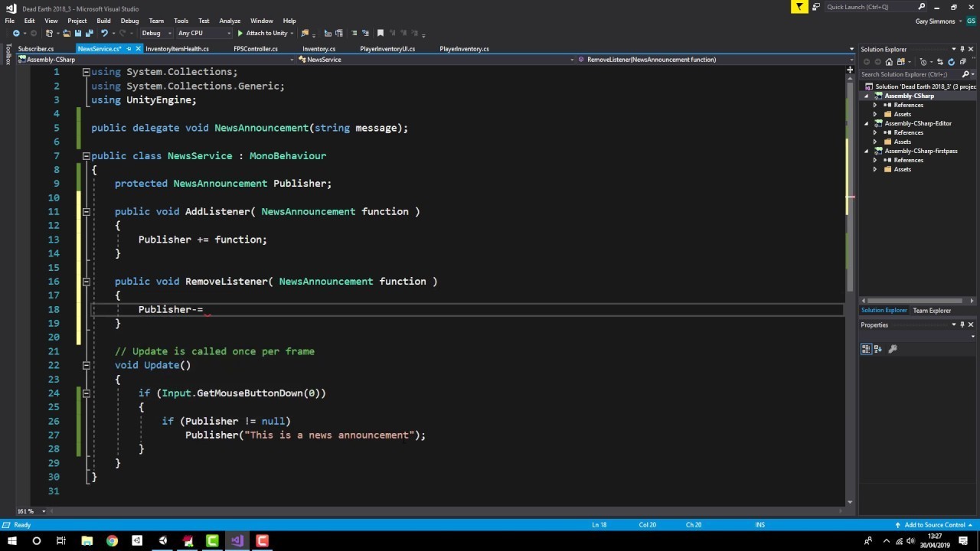Open Google Chrome from the taskbar

click(x=112, y=541)
